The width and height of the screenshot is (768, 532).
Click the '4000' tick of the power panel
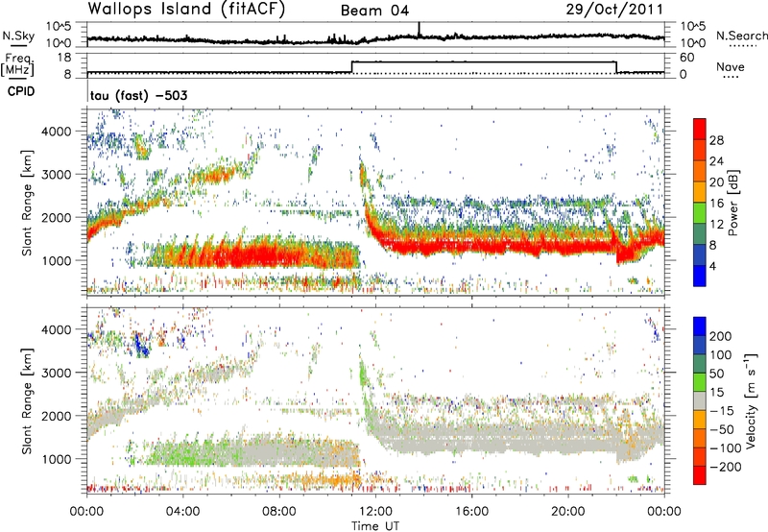pyautogui.click(x=56, y=132)
